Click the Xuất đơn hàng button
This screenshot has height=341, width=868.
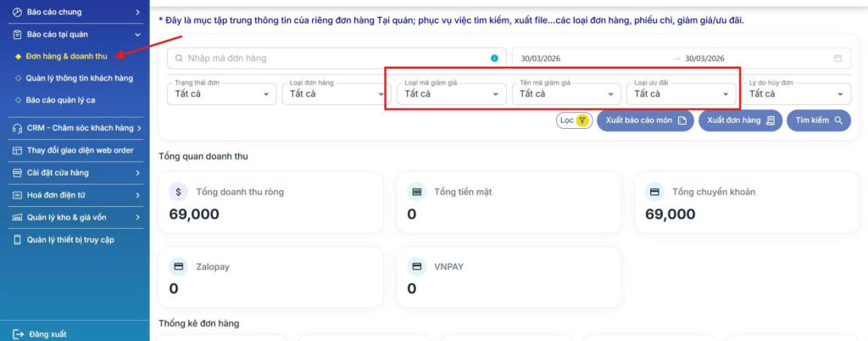[740, 120]
